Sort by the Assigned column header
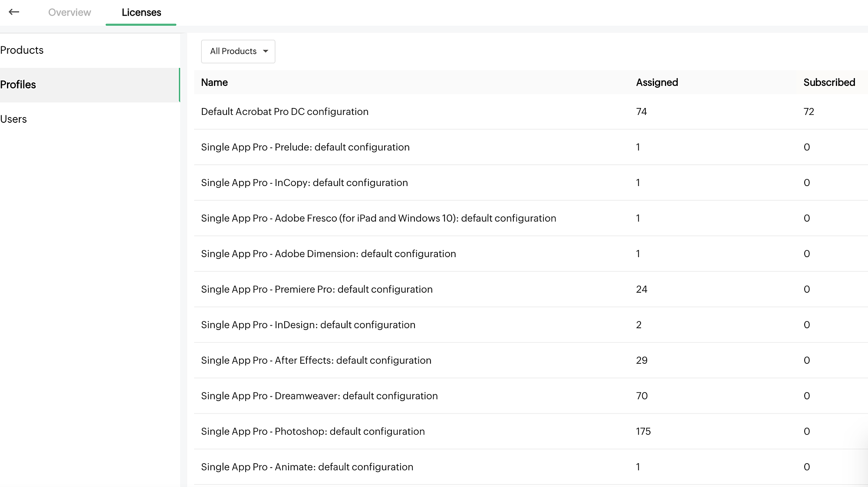This screenshot has width=868, height=487. click(657, 82)
